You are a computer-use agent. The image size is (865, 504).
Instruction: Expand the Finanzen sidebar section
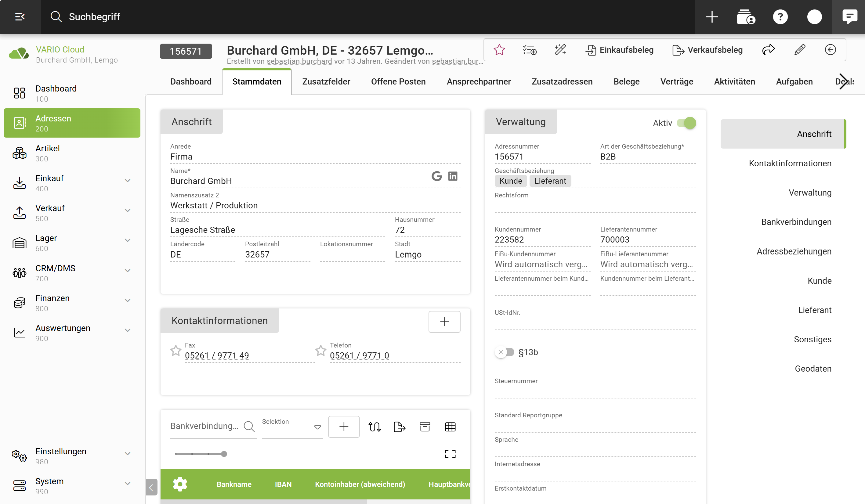128,300
